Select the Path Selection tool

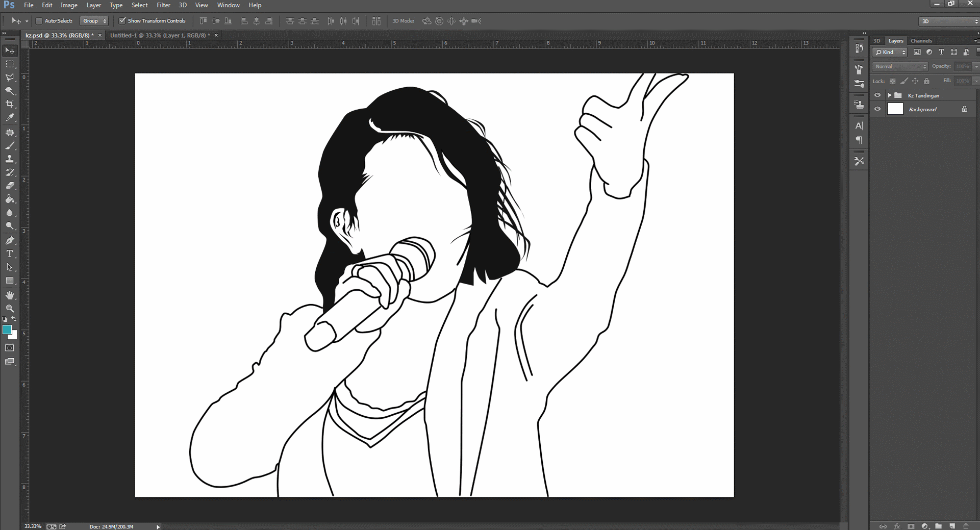(x=10, y=267)
